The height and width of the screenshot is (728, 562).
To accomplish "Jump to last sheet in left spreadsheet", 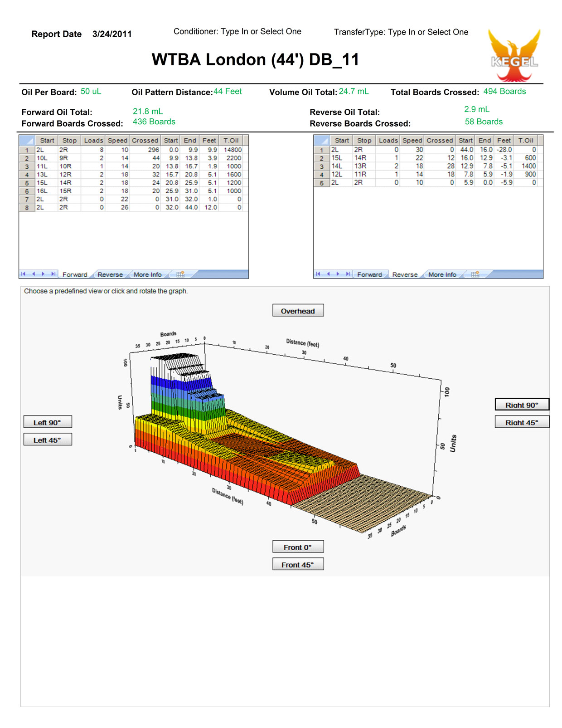I will point(53,274).
